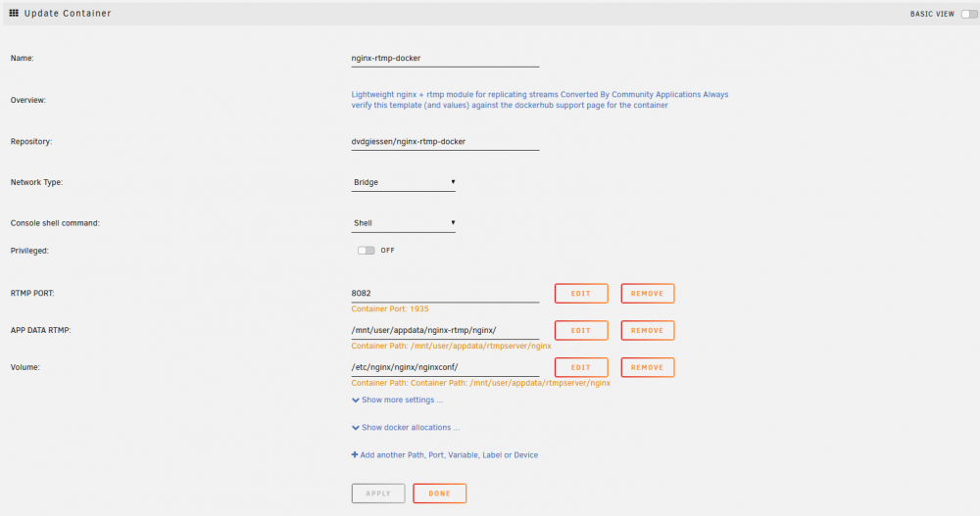Click Remove for Volume
The width and height of the screenshot is (980, 516).
(x=648, y=367)
